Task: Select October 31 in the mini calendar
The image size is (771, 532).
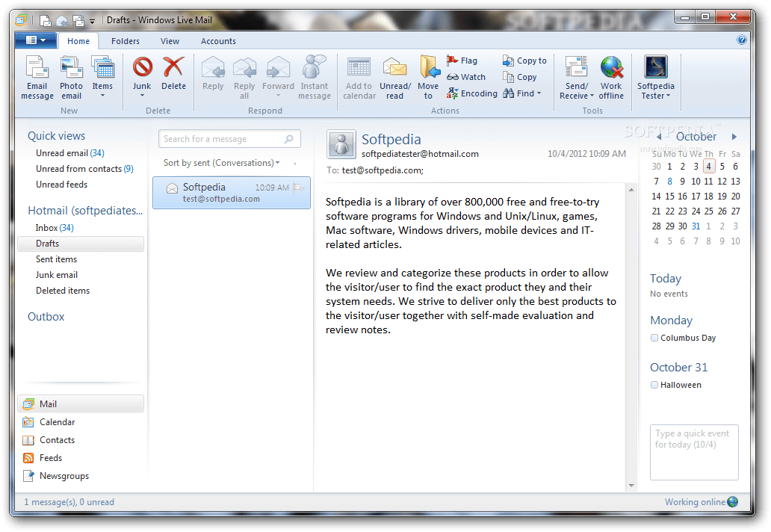Action: click(696, 226)
